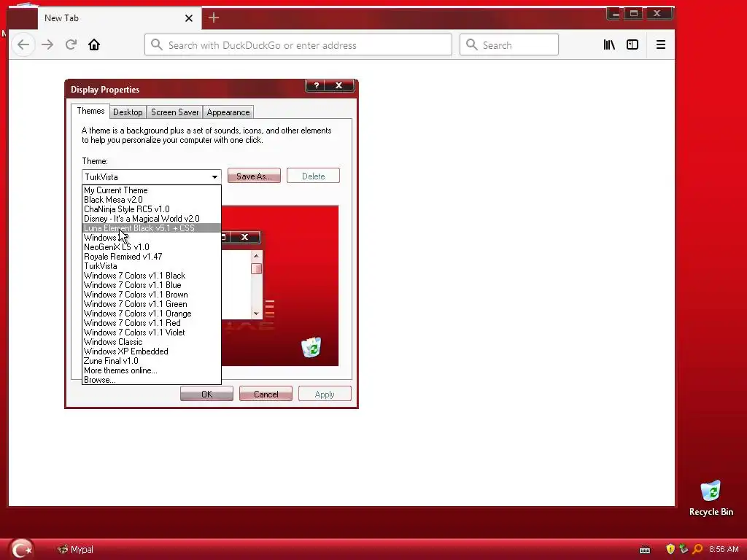Switch to the Themes tab
This screenshot has width=747, height=560.
pyautogui.click(x=90, y=111)
